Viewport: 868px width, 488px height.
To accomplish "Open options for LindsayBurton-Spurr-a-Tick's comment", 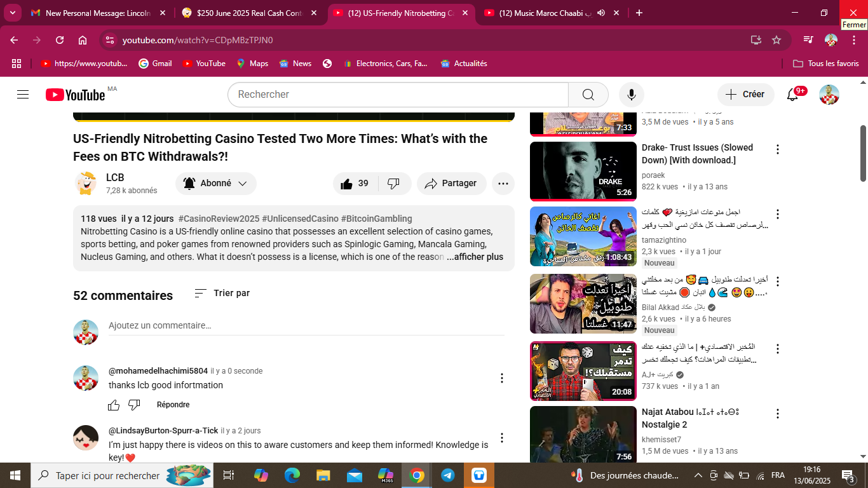I will (502, 438).
